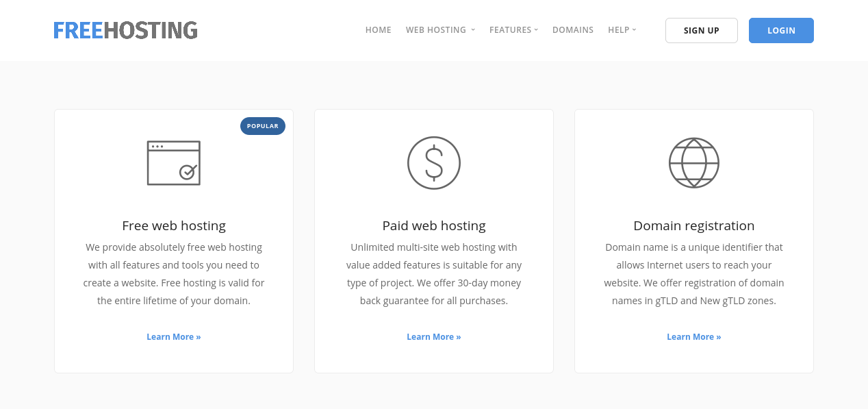Click the Sign Up button
The image size is (868, 409).
tap(702, 31)
